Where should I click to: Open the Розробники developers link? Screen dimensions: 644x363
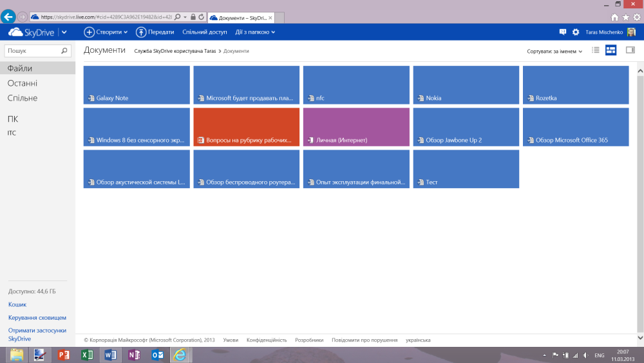[309, 340]
